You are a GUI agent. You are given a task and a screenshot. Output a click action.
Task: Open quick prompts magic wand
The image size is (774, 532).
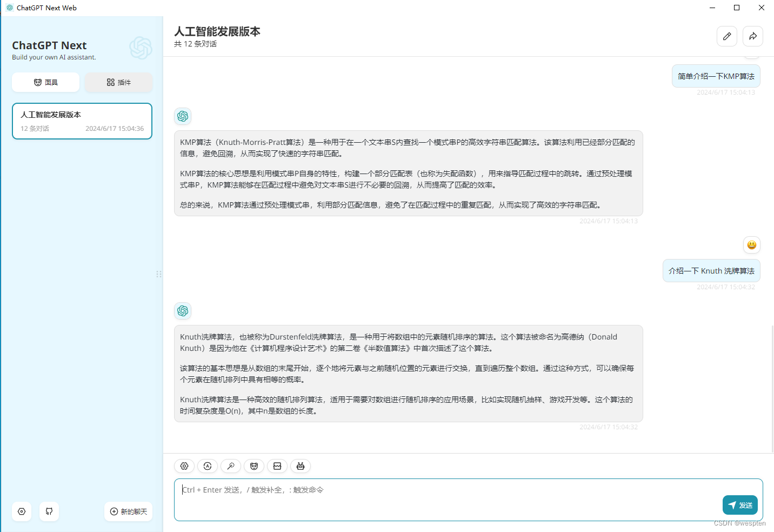(x=231, y=466)
